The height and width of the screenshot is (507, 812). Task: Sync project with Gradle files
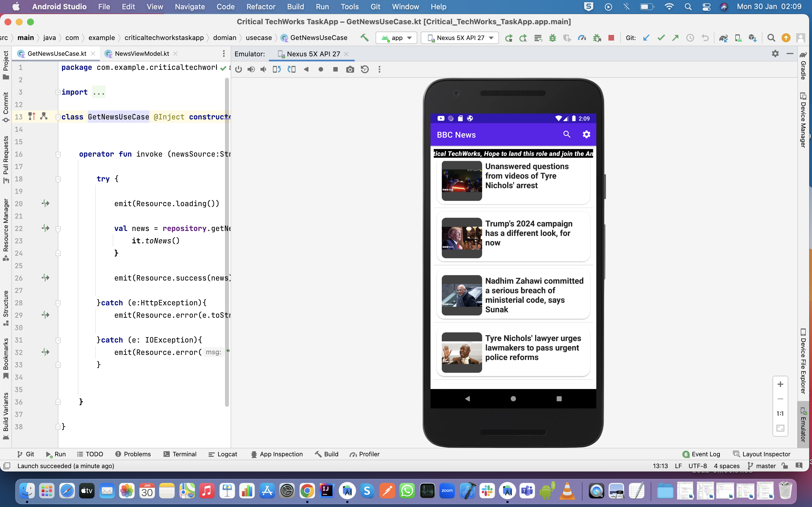click(x=724, y=37)
